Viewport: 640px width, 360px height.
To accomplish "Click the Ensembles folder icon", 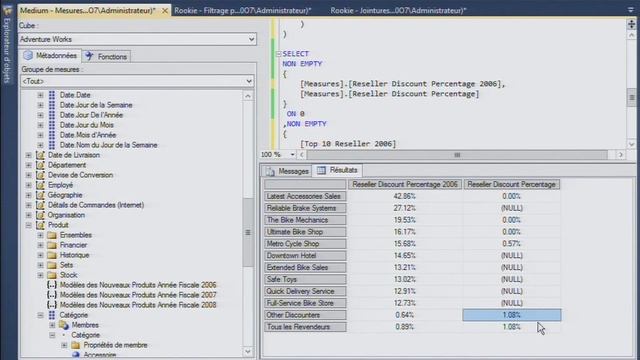I will pos(52,235).
